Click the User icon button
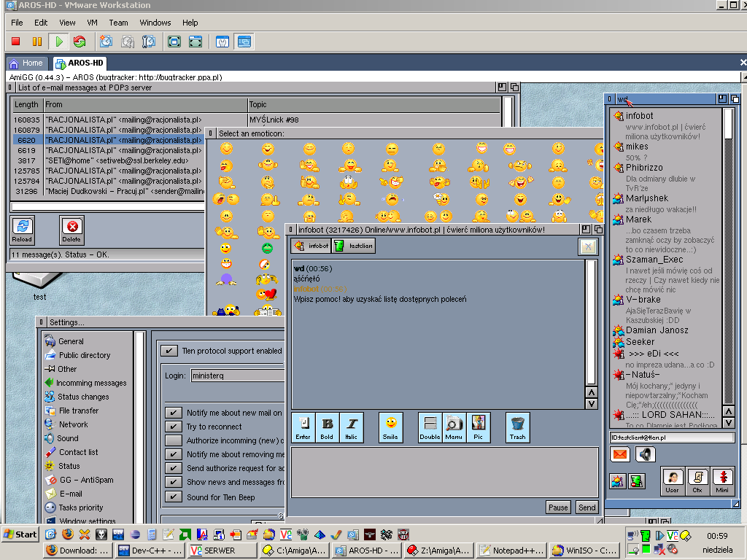 pos(672,481)
